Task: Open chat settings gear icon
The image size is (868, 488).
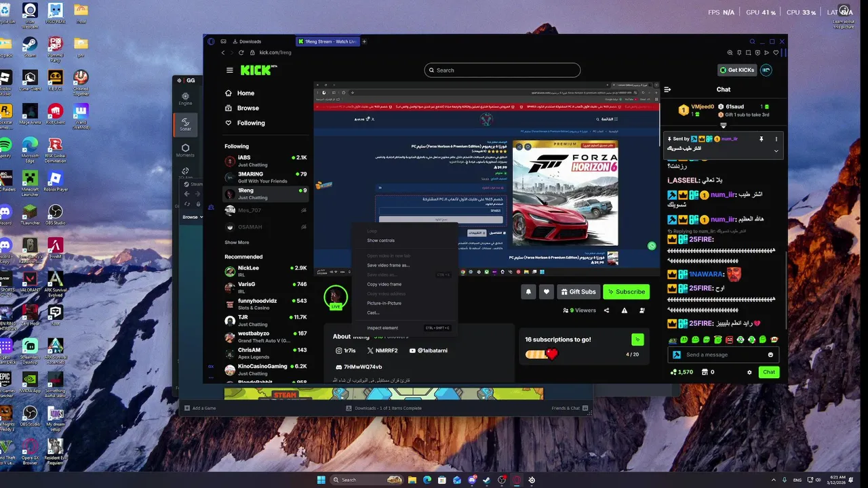Action: coord(749,372)
